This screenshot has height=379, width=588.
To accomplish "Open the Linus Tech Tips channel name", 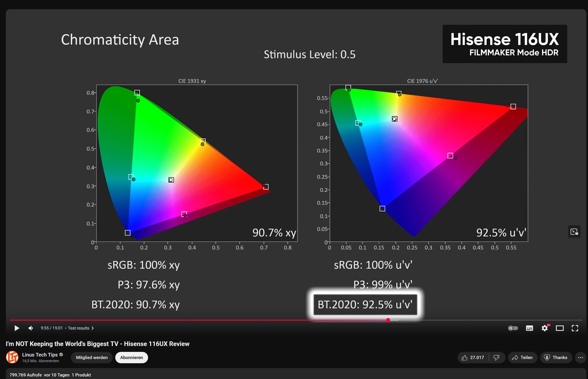I will [x=40, y=355].
